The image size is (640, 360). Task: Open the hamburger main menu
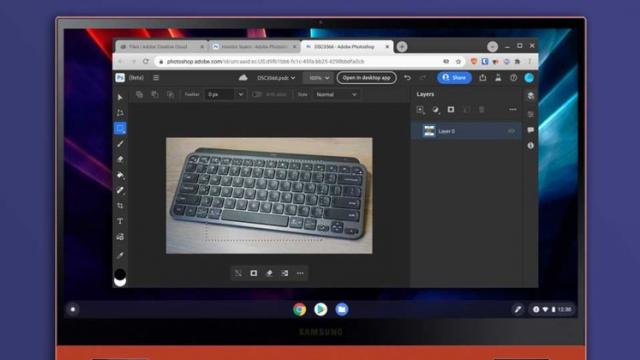tap(156, 78)
